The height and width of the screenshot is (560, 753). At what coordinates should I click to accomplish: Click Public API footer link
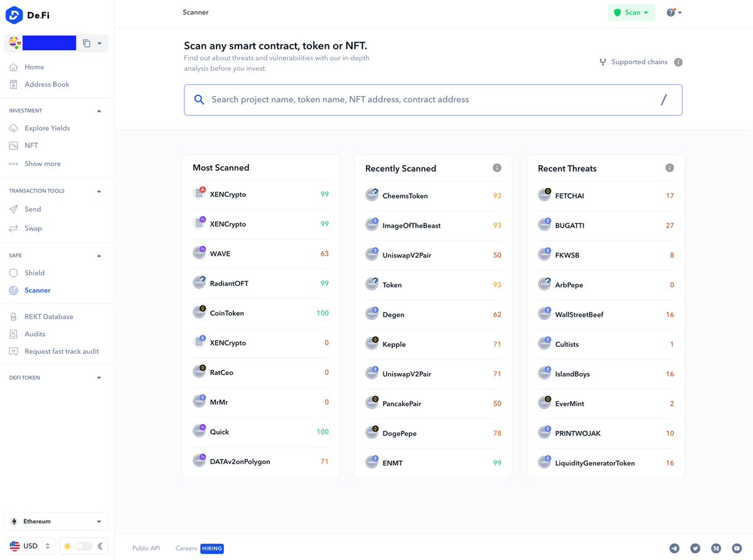pyautogui.click(x=146, y=548)
